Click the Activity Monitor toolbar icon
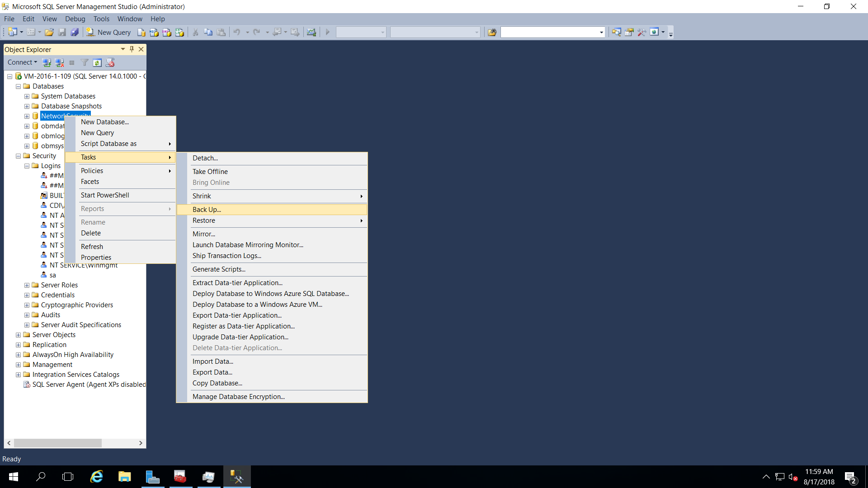868x488 pixels. coord(311,32)
